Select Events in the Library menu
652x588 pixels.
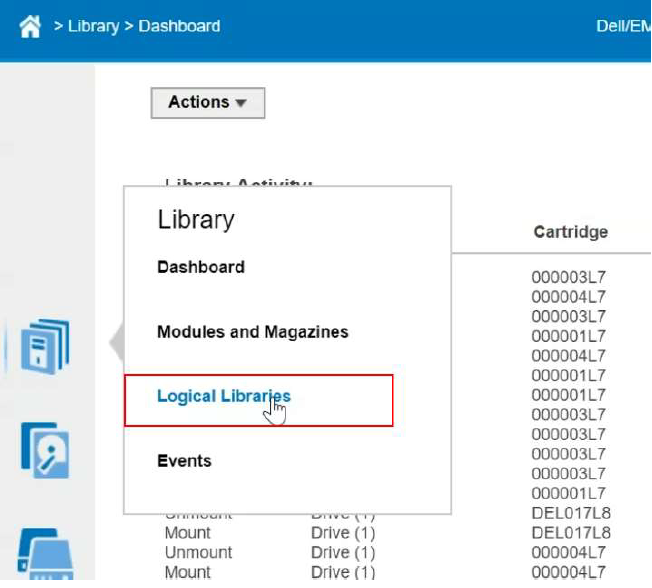coord(184,461)
